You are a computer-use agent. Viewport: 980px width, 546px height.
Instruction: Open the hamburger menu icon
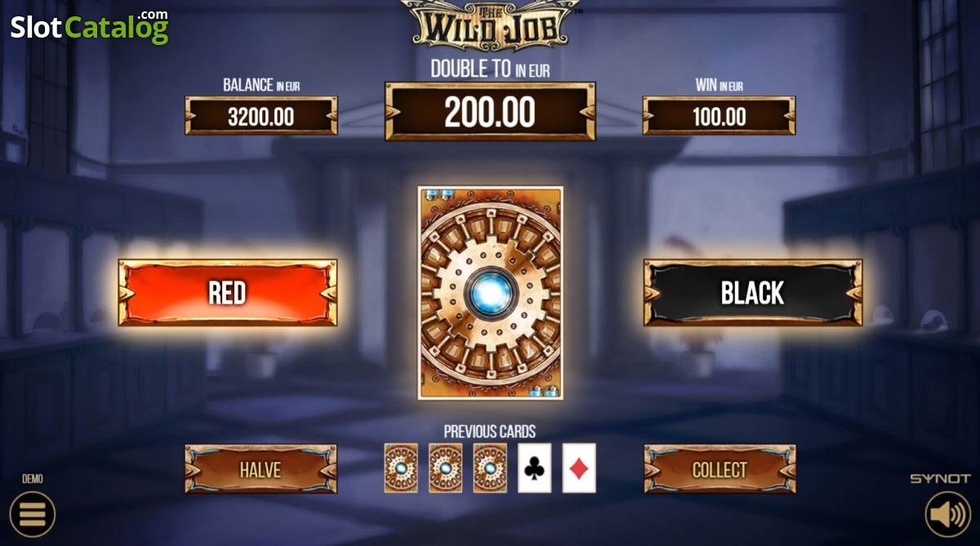point(32,514)
